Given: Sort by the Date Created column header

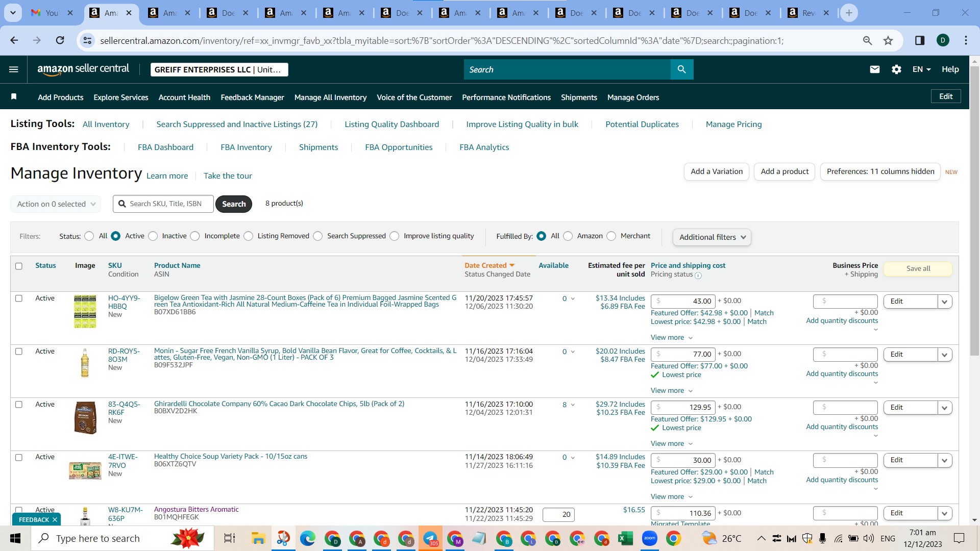Looking at the screenshot, I should pos(489,266).
